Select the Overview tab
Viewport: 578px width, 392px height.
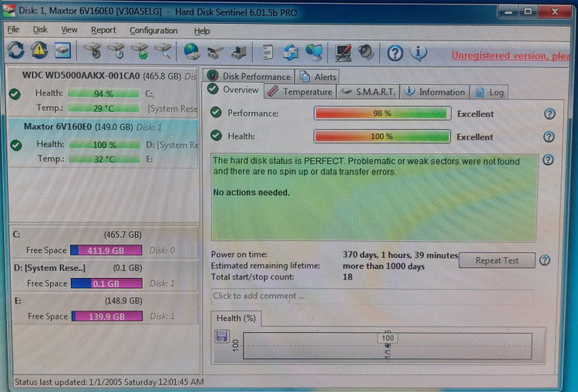[234, 90]
